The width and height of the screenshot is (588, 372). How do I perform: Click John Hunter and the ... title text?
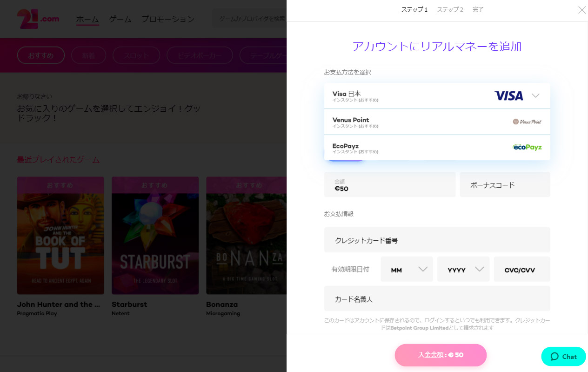59,304
